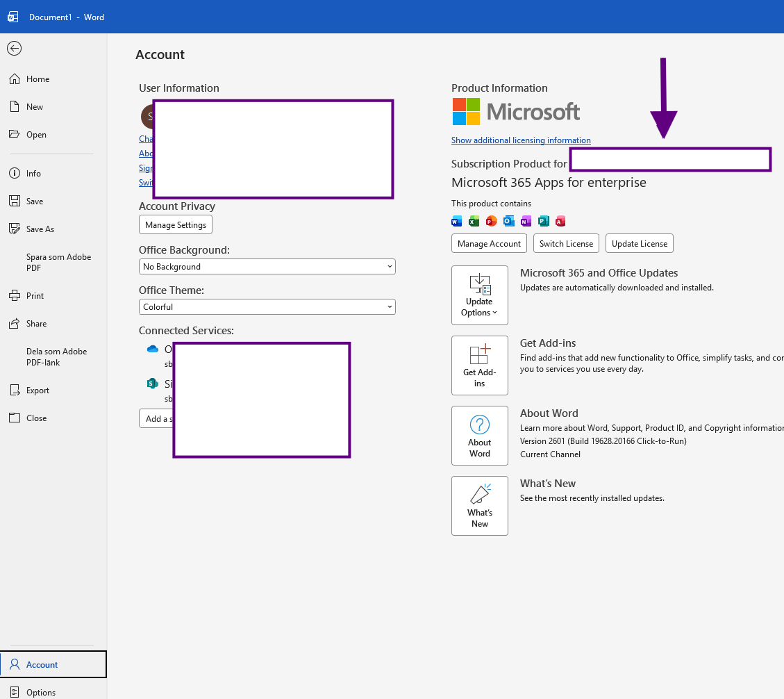Open the Office Background dropdown
The image size is (784, 699).
coord(267,267)
